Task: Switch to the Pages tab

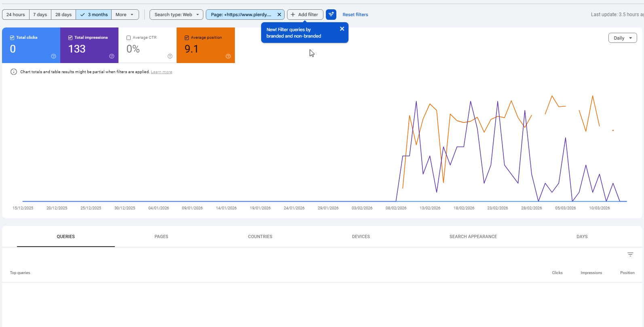Action: point(161,236)
